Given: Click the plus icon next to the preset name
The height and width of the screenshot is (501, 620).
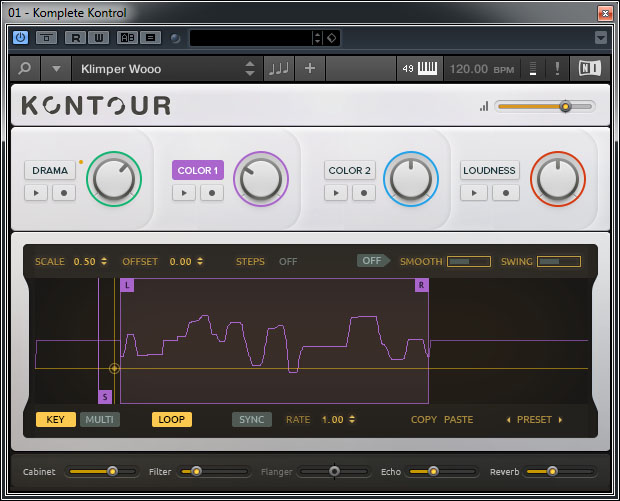Looking at the screenshot, I should pyautogui.click(x=309, y=69).
